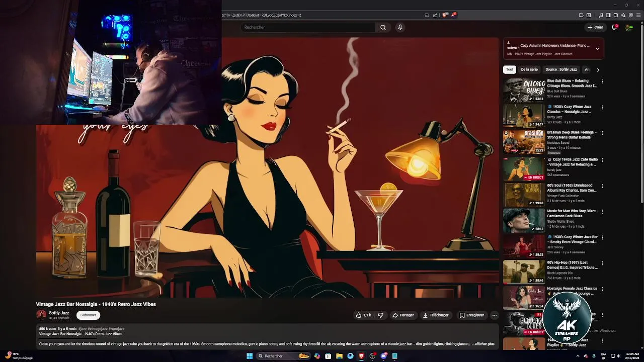Open options for Cozy 1940s Jazz Café Radio
The image size is (644, 362).
click(x=602, y=160)
